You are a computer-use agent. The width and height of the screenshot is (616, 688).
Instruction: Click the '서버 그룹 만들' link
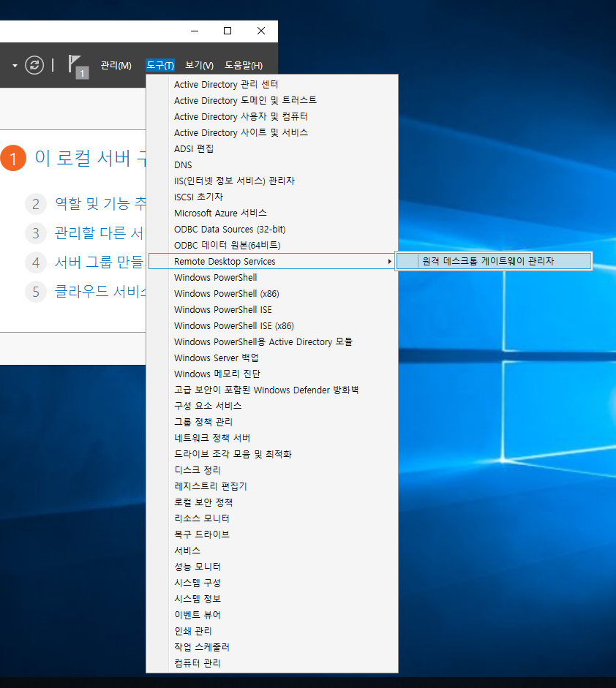click(x=100, y=262)
